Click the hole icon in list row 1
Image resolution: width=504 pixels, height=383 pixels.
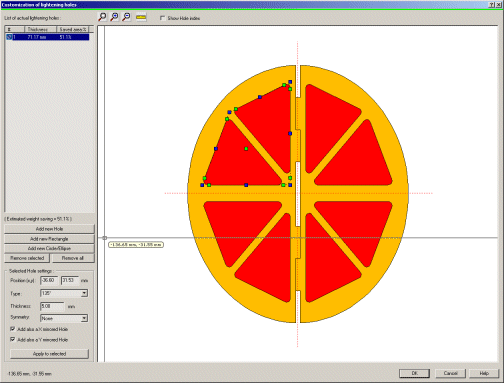[x=9, y=37]
